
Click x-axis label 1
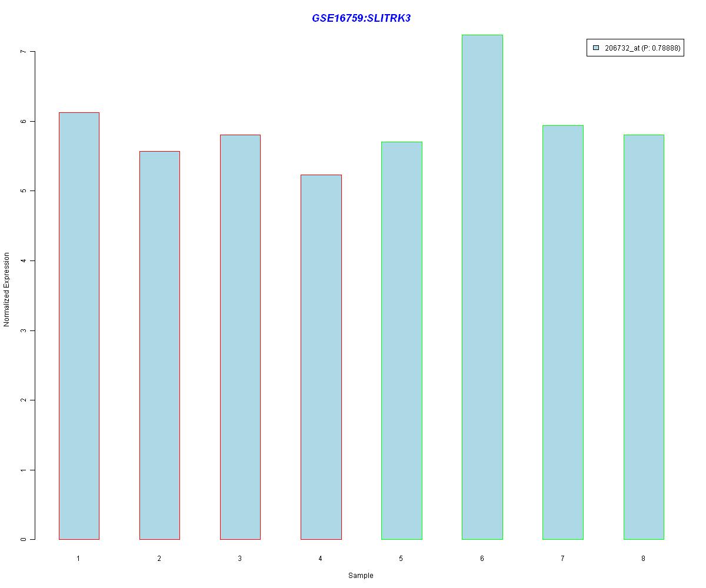[78, 558]
